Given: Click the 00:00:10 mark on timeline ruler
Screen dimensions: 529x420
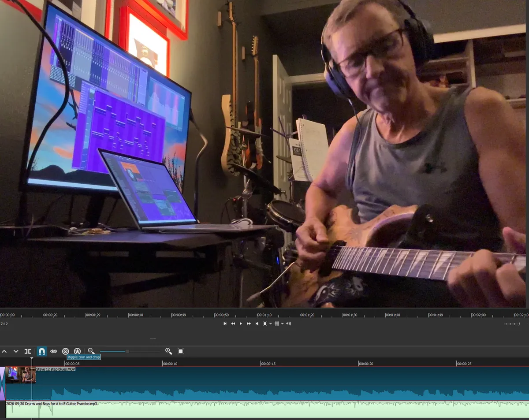Looking at the screenshot, I should 170,364.
